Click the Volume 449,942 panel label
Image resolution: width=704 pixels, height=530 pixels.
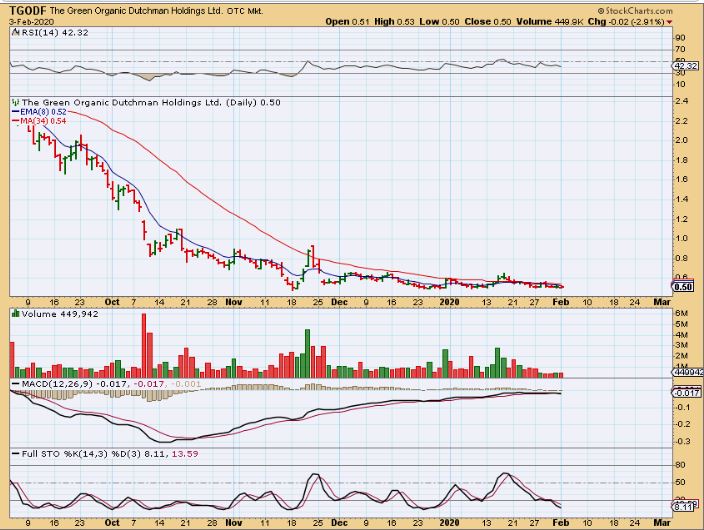(60, 314)
